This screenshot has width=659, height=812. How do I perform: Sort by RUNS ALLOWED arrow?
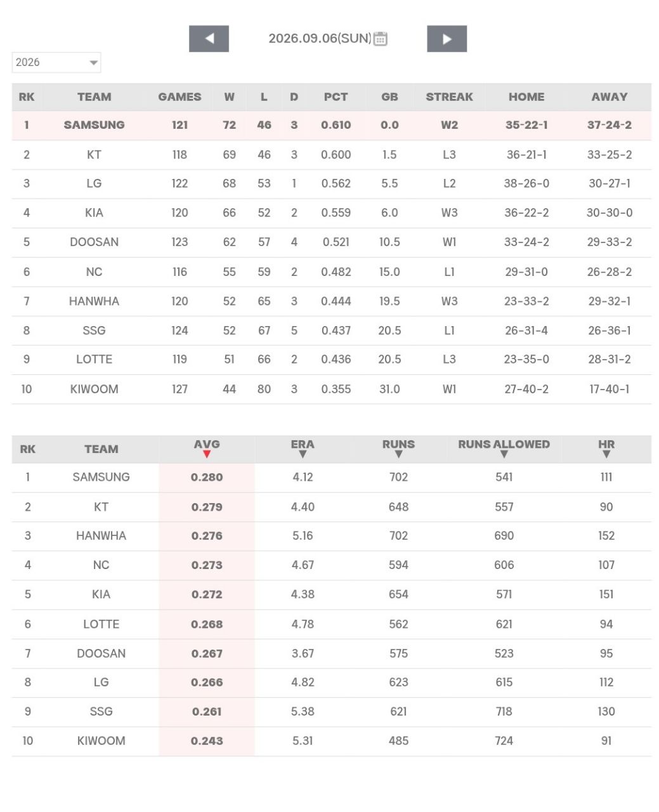tap(504, 454)
